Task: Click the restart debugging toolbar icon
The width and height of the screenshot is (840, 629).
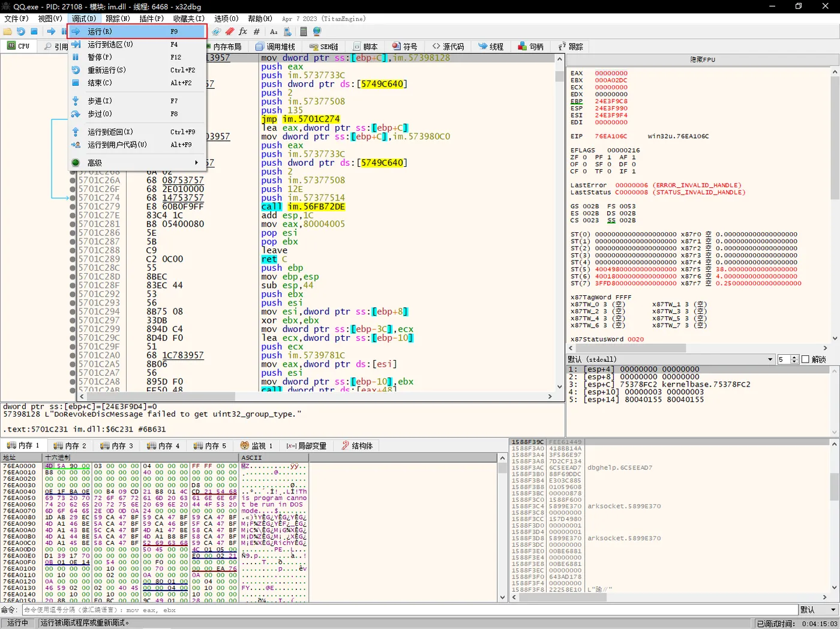Action: pos(21,32)
